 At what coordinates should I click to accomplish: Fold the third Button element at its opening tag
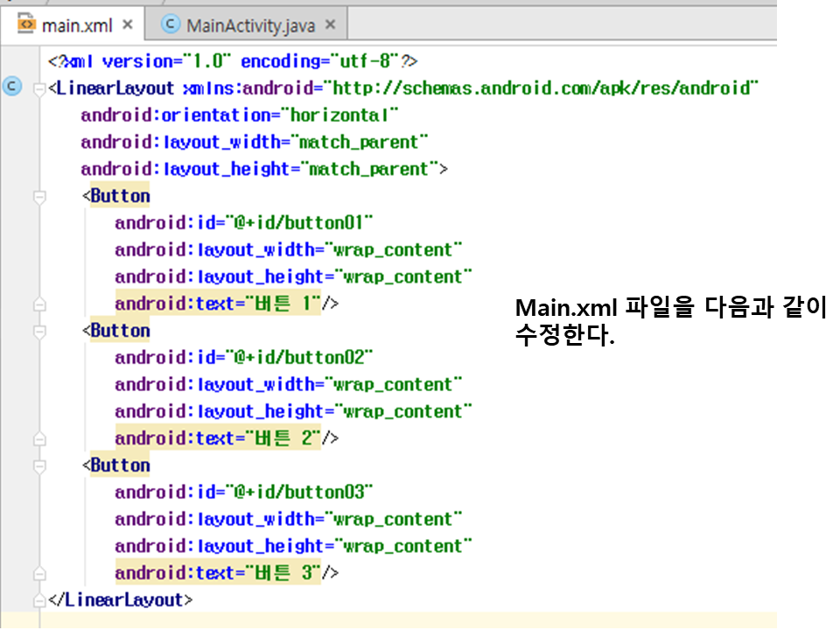point(38,466)
